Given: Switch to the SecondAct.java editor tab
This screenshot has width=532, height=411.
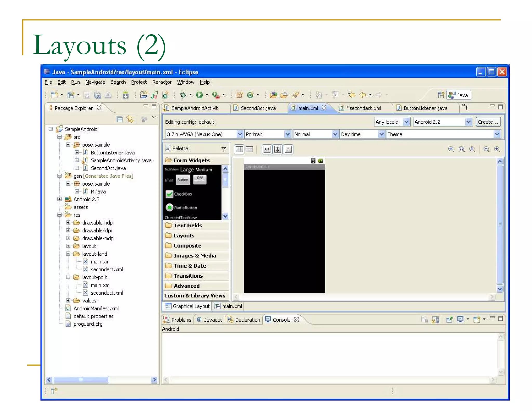Looking at the screenshot, I should (258, 108).
